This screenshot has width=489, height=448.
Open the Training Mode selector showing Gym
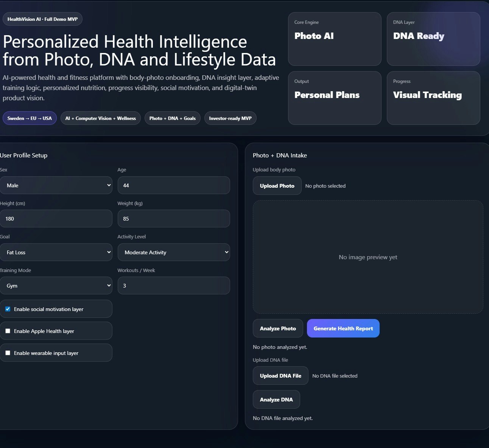[x=56, y=285]
